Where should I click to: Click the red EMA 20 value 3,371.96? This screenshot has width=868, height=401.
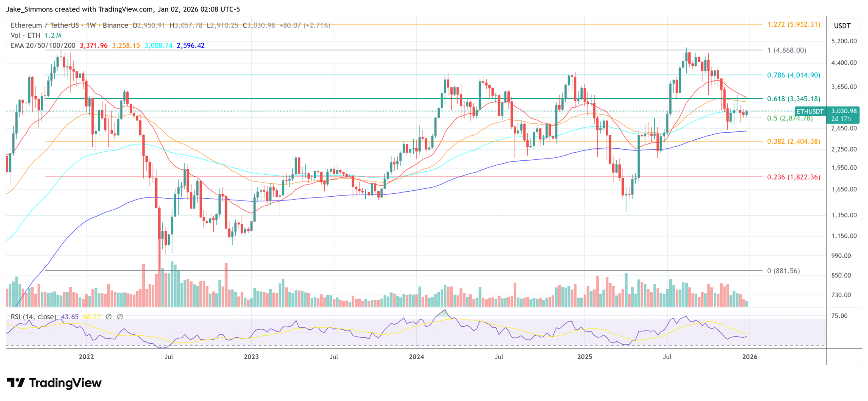[94, 45]
